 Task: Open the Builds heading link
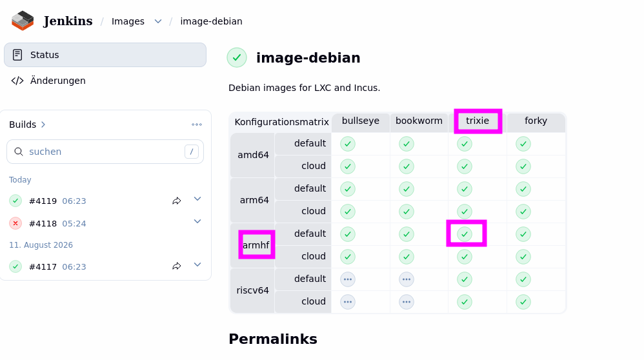(27, 125)
